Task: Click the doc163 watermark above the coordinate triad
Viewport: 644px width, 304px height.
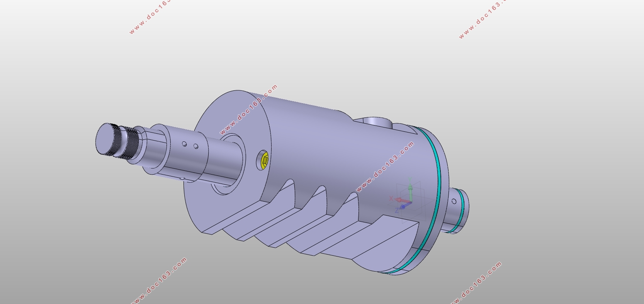Action: pos(385,167)
